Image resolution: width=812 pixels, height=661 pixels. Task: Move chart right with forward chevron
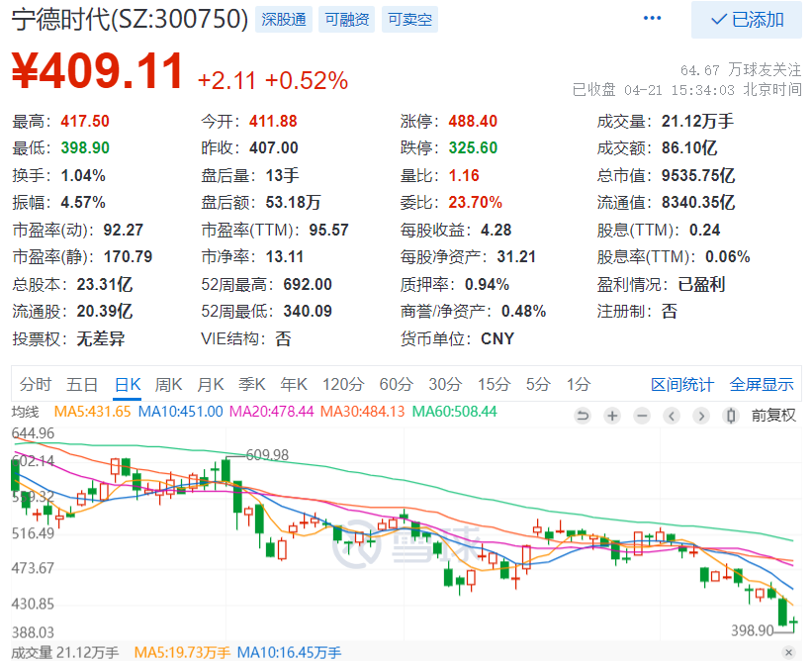(701, 416)
